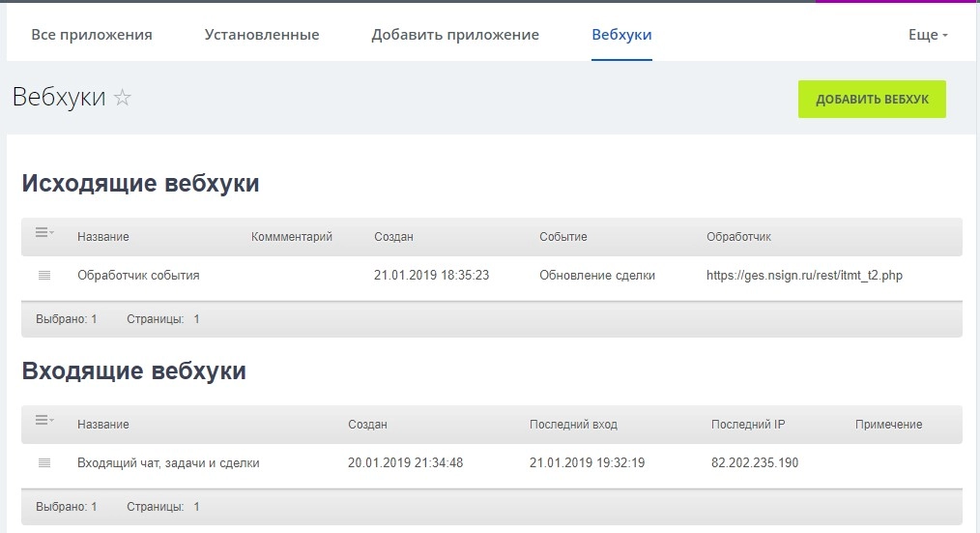Star the Вебхуки page as favorite

[123, 98]
